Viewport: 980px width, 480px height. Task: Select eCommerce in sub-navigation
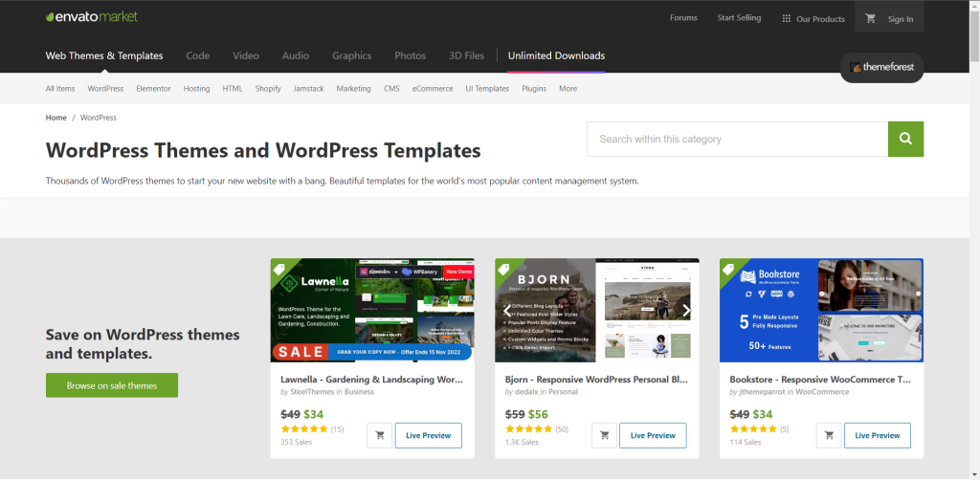pyautogui.click(x=433, y=89)
